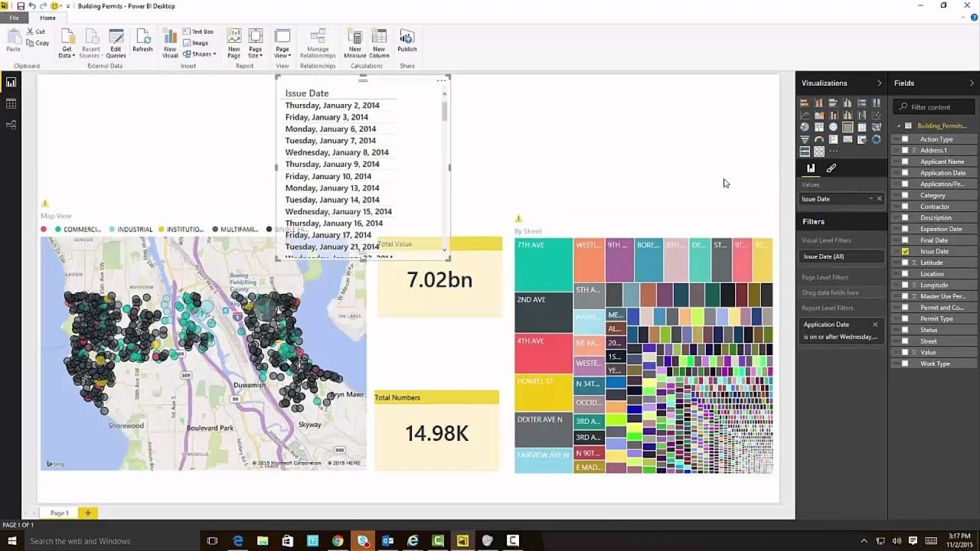Click New Column in Calculations group
The height and width of the screenshot is (551, 980).
pyautogui.click(x=379, y=43)
